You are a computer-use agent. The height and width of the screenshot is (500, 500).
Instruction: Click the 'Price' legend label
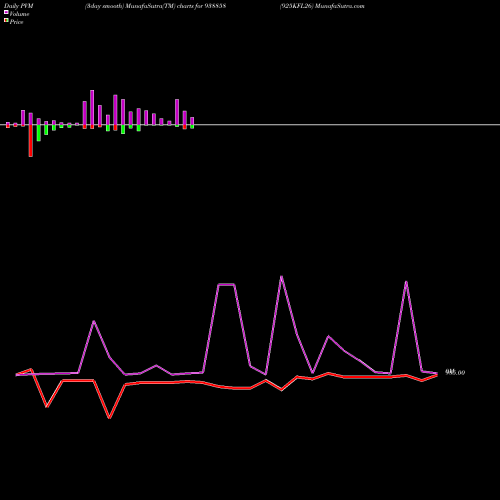(x=16, y=22)
